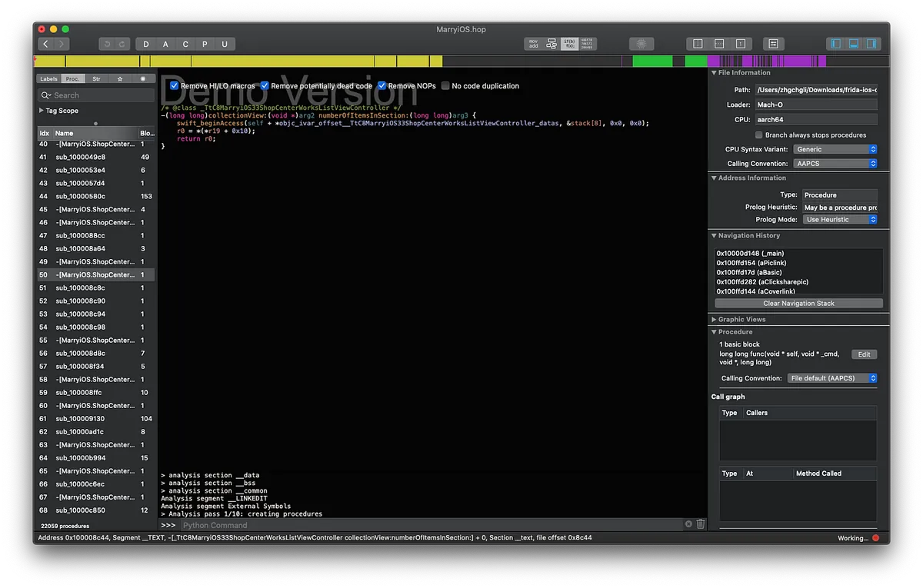Click the 'D' mark-as-data toolbar button

pos(146,45)
